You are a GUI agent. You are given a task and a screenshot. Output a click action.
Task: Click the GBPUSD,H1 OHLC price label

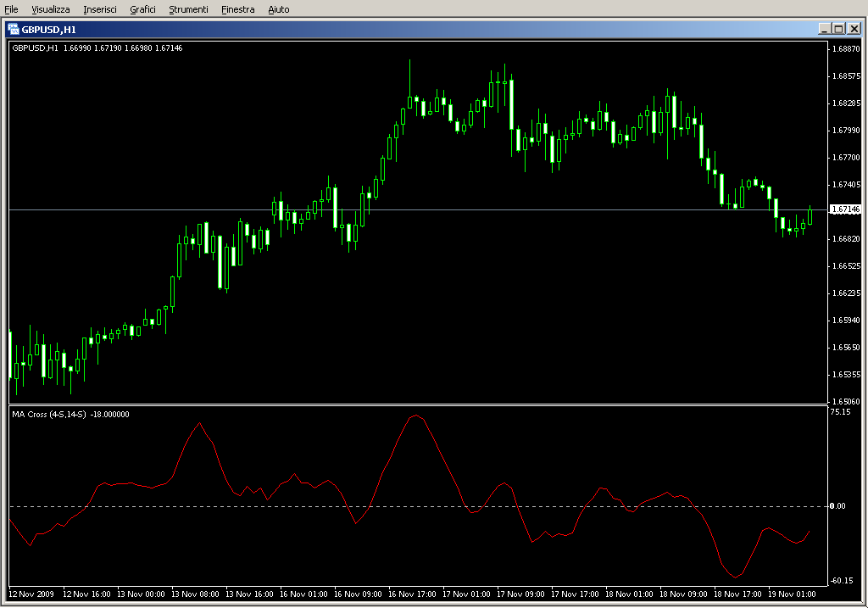point(97,48)
